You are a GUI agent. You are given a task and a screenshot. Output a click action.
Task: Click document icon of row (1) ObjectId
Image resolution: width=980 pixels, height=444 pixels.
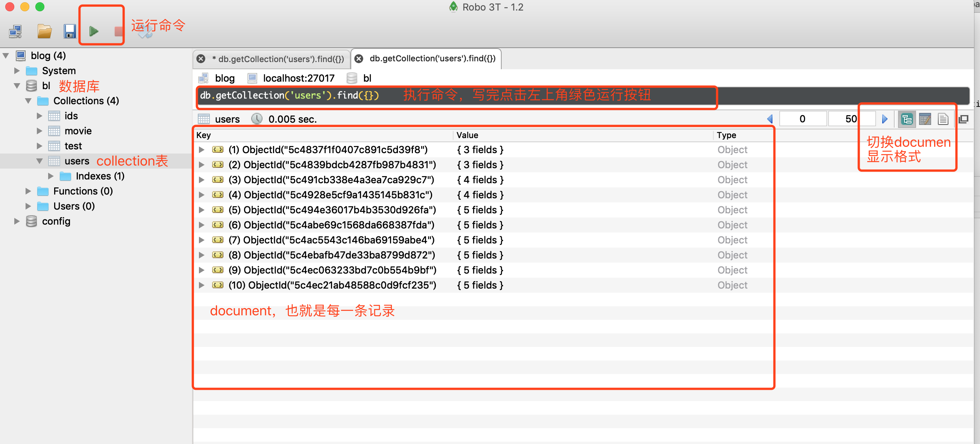click(218, 150)
